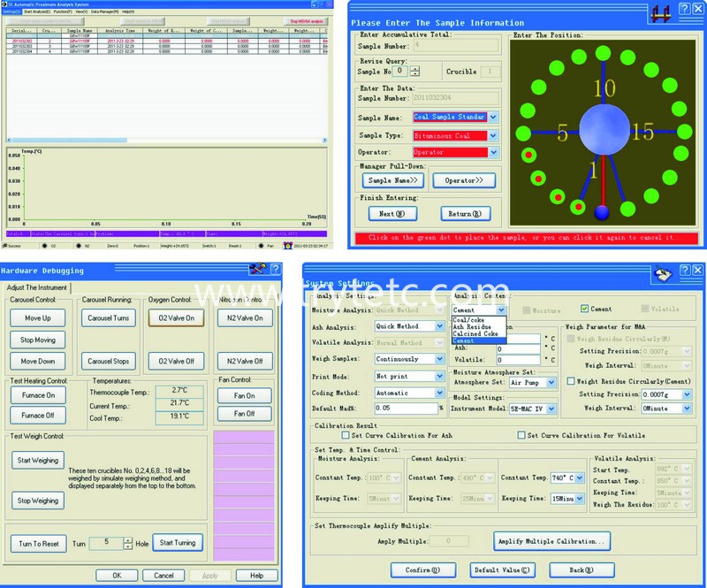Open the Start Analysis menu
707x588 pixels.
(35, 11)
